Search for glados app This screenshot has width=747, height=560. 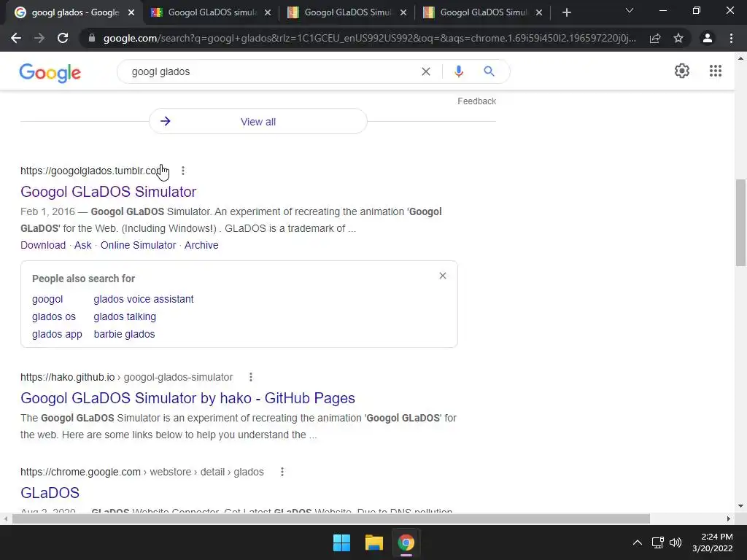point(57,334)
